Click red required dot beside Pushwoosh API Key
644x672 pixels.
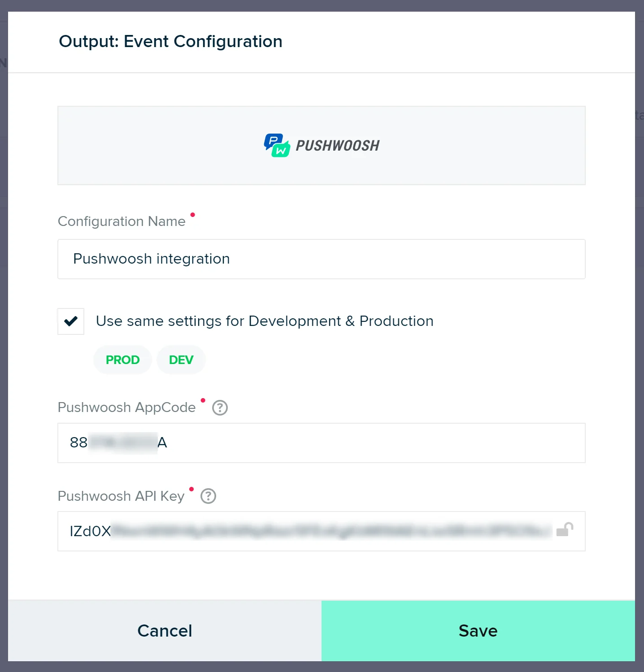(x=191, y=489)
